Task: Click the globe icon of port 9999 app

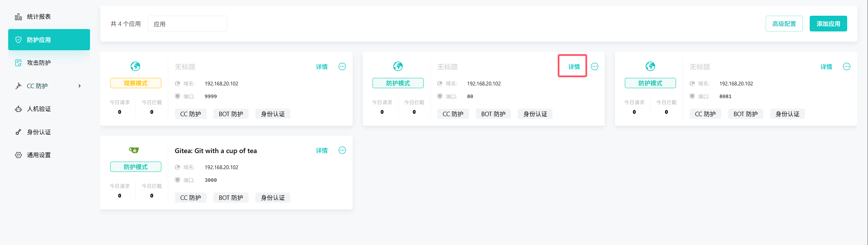Action: [x=135, y=66]
